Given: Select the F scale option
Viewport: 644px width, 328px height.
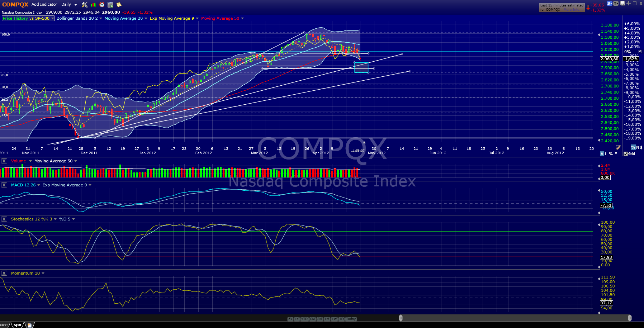Looking at the screenshot, I should point(616,154).
